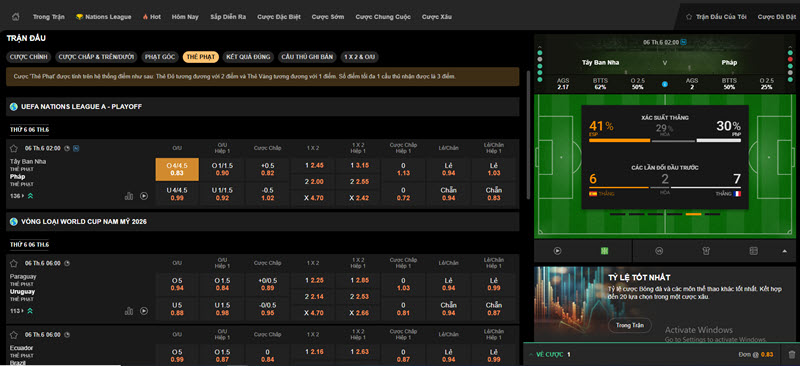
Task: Select U 4/4.5 odds 0.99
Action: tap(177, 194)
